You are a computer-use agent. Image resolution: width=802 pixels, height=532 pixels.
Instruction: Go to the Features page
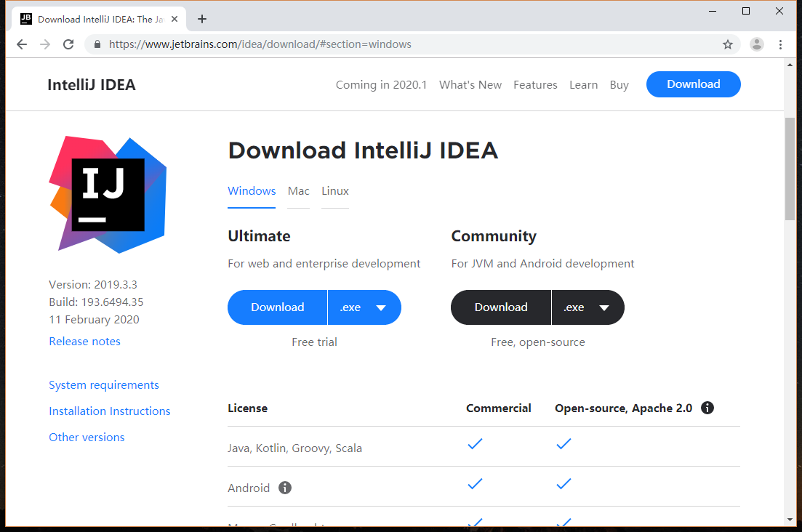click(x=536, y=85)
